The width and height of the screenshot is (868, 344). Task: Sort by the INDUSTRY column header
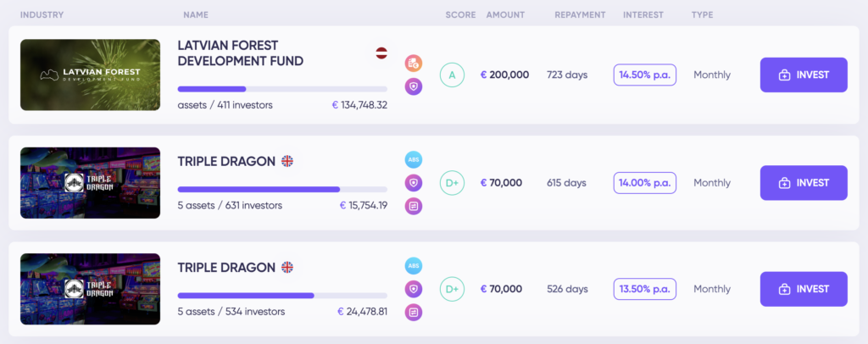[42, 15]
